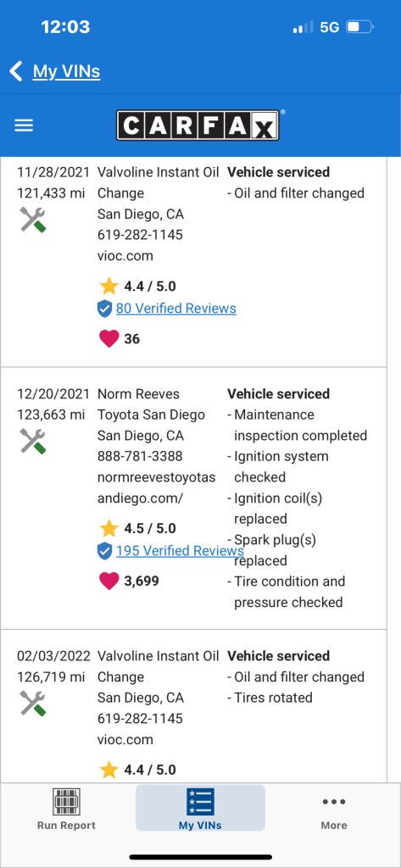Tap the wrench icon for the 02/03/2022 service
Image resolution: width=401 pixels, height=868 pixels.
tap(33, 703)
